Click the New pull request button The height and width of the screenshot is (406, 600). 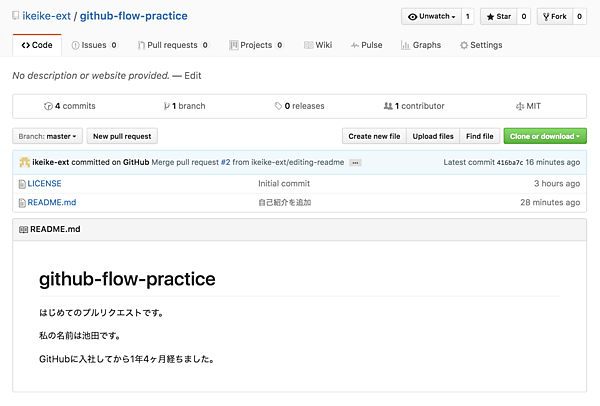pyautogui.click(x=122, y=136)
